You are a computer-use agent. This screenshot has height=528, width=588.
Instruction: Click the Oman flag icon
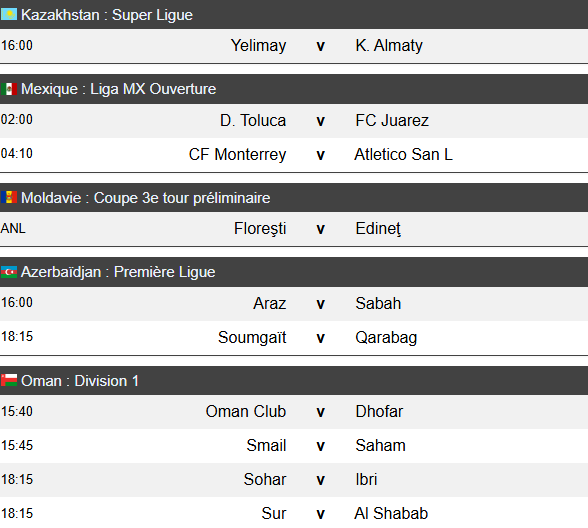click(9, 380)
